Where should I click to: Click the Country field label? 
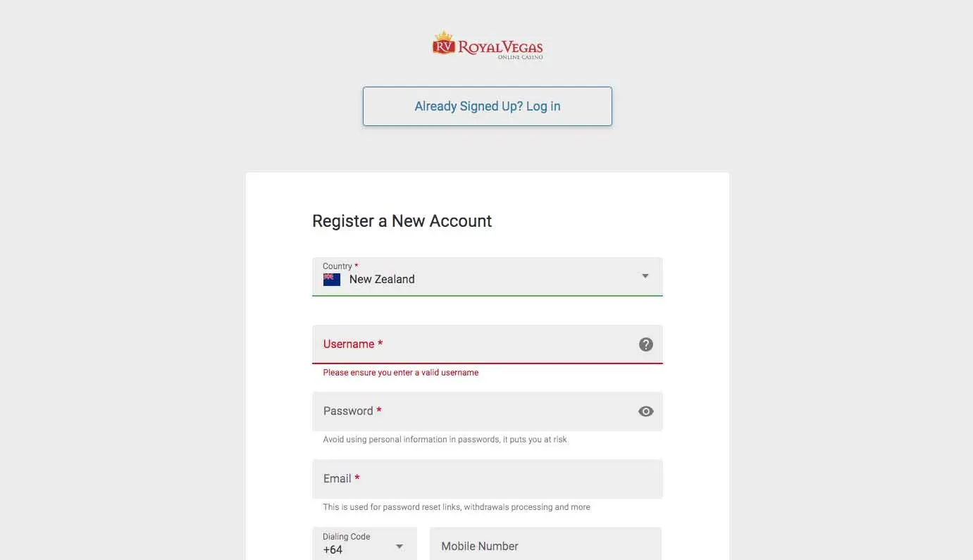coord(338,266)
